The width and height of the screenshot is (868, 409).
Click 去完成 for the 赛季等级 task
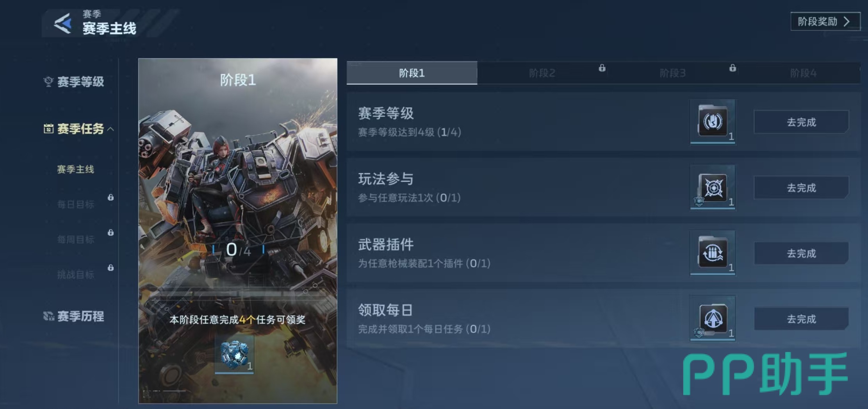click(x=801, y=122)
